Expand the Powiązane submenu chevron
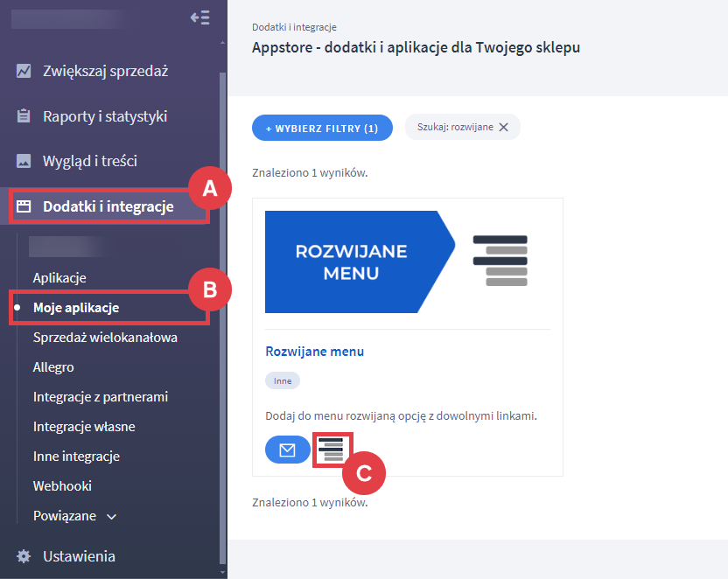This screenshot has height=579, width=728. (x=111, y=516)
